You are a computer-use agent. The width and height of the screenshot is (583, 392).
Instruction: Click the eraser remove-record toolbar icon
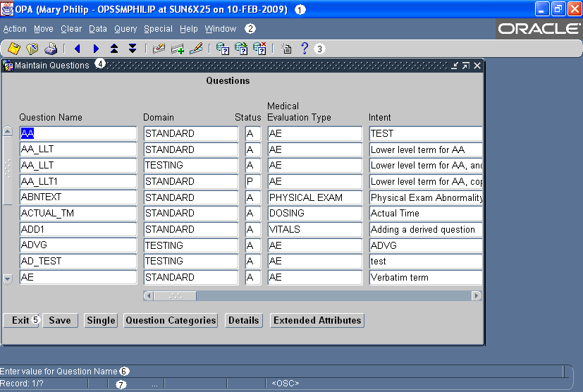(159, 49)
